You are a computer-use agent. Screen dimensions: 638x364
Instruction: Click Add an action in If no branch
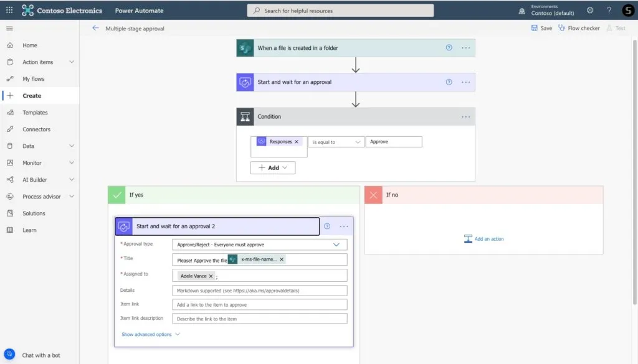click(x=483, y=239)
